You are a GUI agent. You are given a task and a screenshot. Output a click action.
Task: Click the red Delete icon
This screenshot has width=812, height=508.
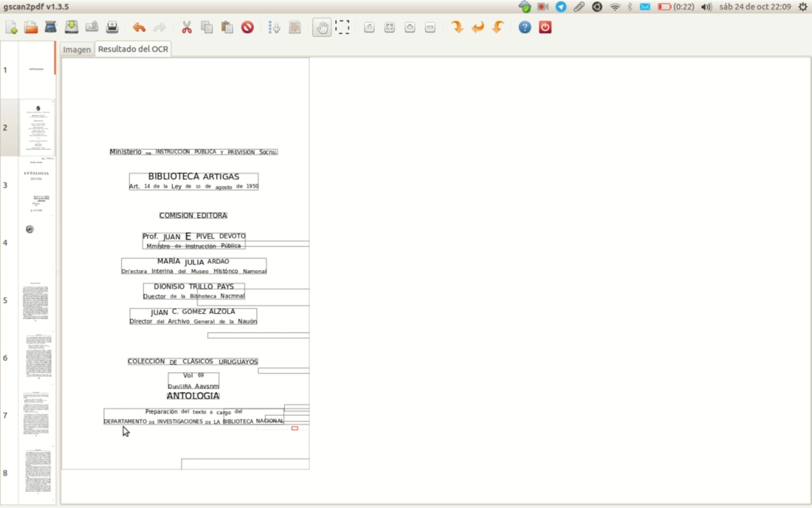[247, 27]
